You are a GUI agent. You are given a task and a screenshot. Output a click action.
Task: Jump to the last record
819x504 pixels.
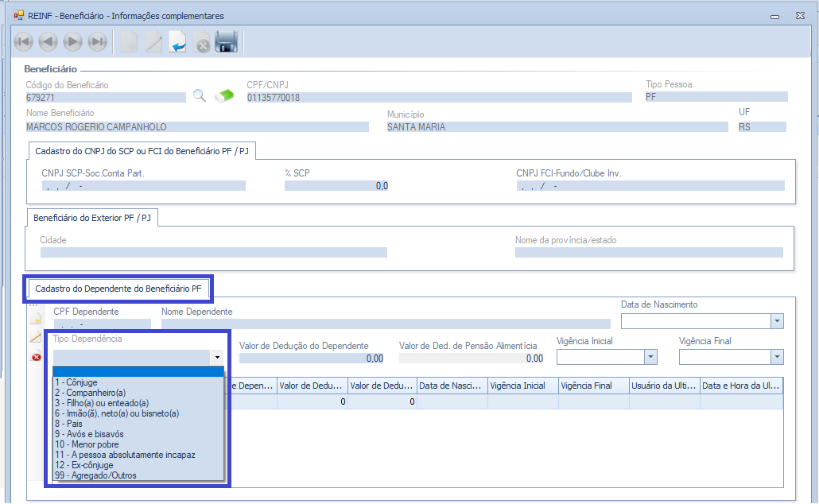coord(97,41)
